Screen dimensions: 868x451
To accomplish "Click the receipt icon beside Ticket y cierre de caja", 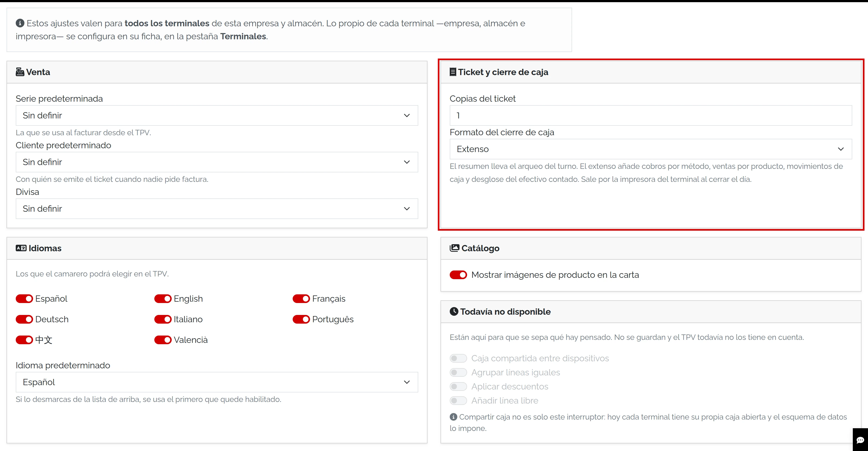I will [x=453, y=72].
